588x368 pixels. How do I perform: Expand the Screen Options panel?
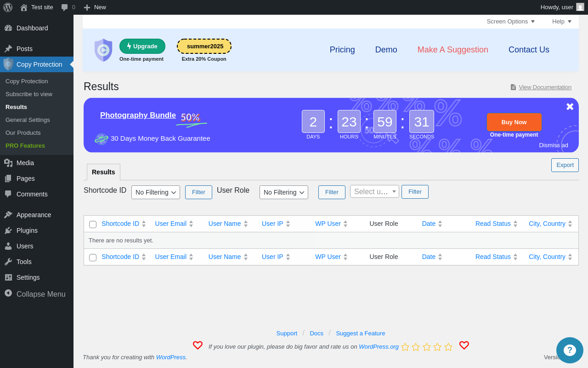(511, 22)
